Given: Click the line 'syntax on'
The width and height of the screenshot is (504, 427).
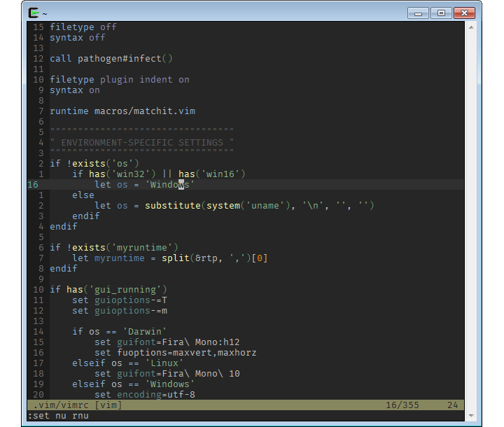Looking at the screenshot, I should tap(75, 90).
